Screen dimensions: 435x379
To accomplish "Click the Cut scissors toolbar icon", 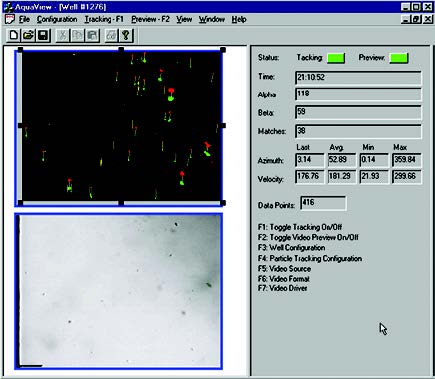I will click(62, 35).
